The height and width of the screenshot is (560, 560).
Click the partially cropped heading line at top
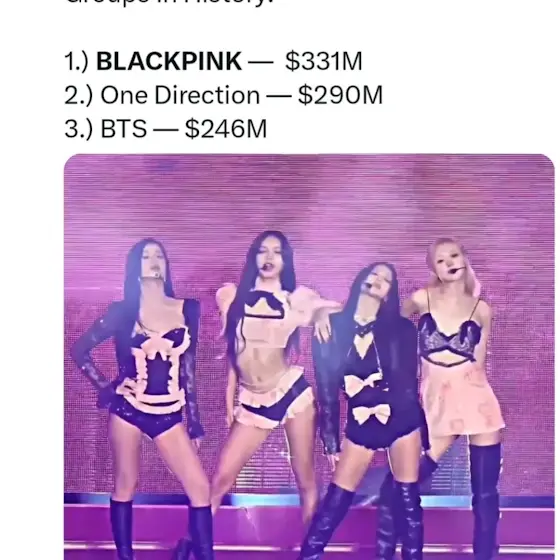click(170, 3)
